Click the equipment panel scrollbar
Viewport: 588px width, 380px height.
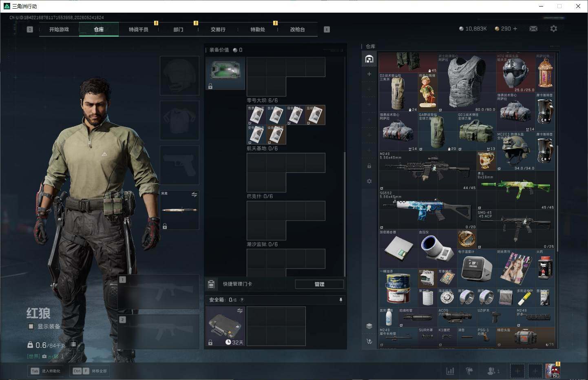pos(345,214)
